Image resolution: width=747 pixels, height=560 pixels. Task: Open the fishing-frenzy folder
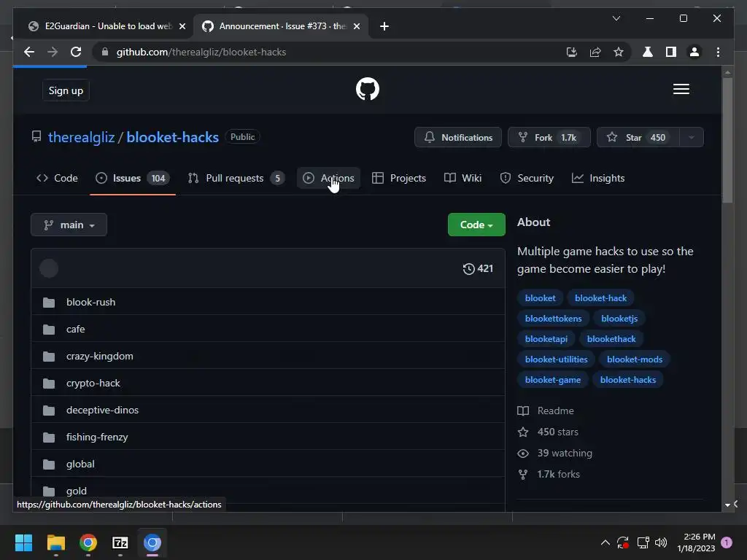97,437
